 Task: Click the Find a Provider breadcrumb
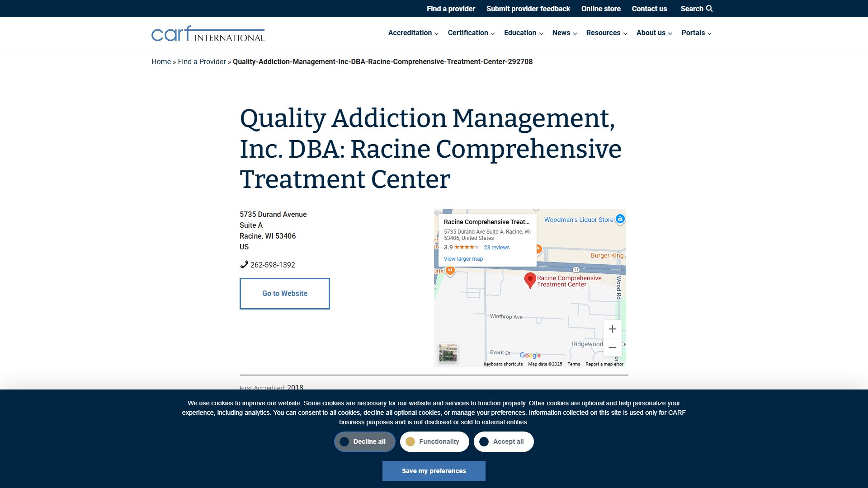(x=202, y=61)
